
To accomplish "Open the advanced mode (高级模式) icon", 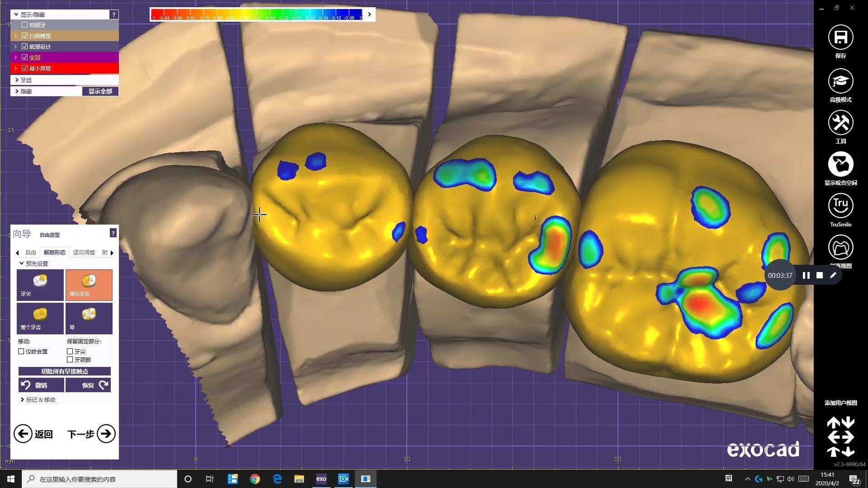I will (840, 81).
